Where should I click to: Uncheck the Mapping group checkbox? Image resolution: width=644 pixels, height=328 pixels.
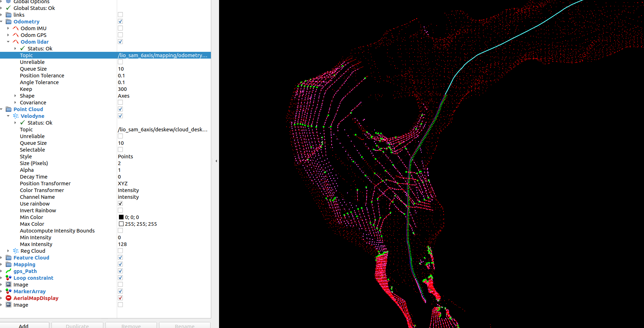click(120, 264)
